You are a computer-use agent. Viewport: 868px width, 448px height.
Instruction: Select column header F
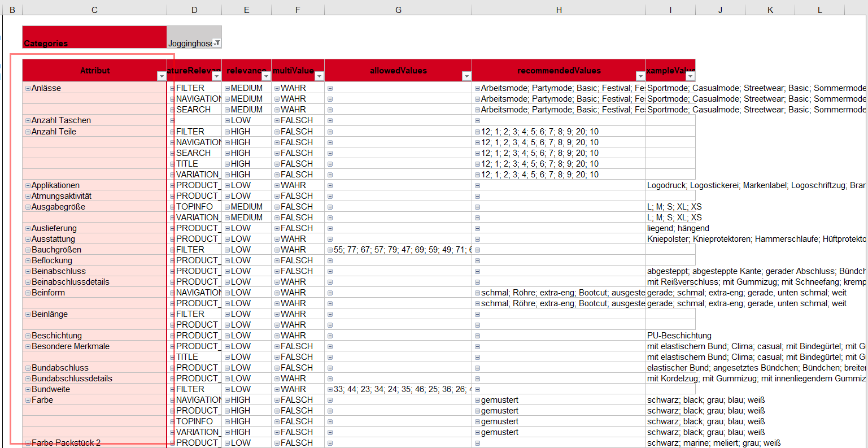point(298,10)
